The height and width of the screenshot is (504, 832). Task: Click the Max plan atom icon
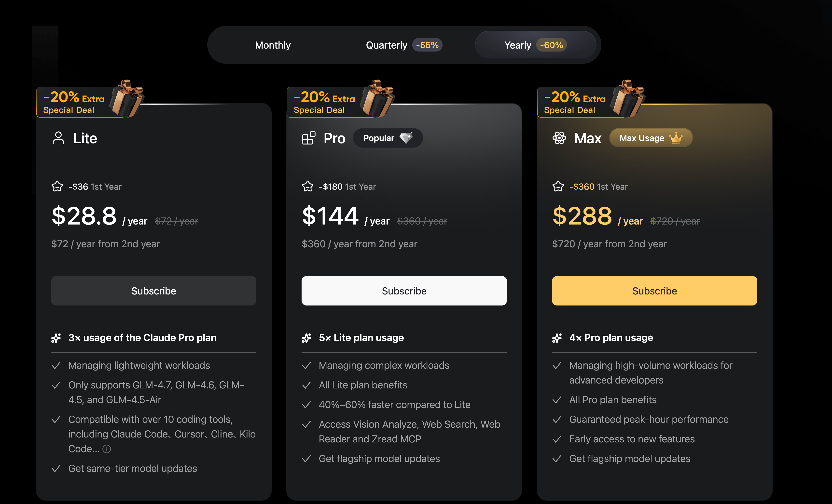[559, 138]
